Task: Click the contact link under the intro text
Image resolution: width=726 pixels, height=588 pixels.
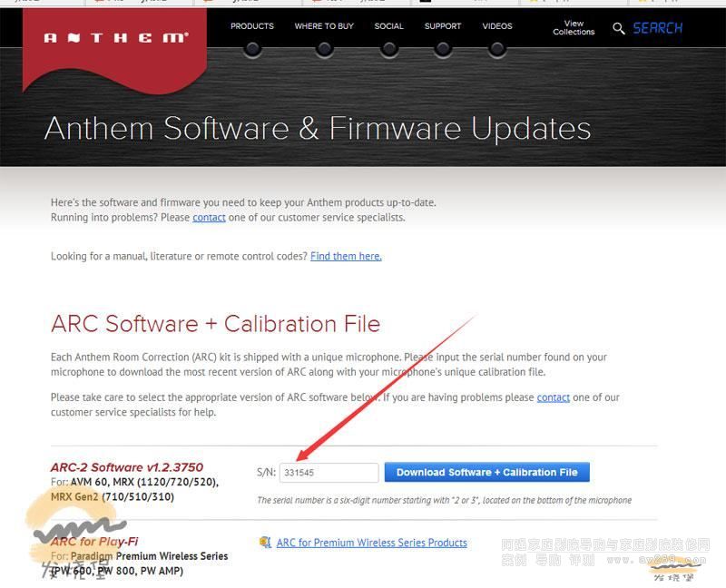Action: pos(209,218)
